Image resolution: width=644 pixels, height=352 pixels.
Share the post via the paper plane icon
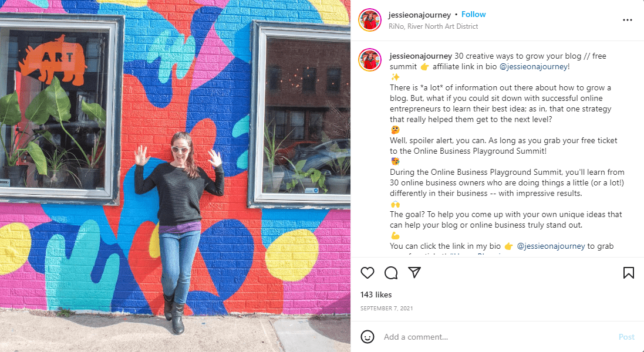click(x=414, y=272)
